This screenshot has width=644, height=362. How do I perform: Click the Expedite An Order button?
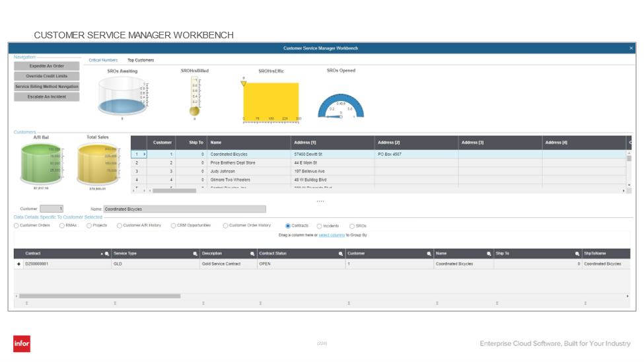(47, 66)
